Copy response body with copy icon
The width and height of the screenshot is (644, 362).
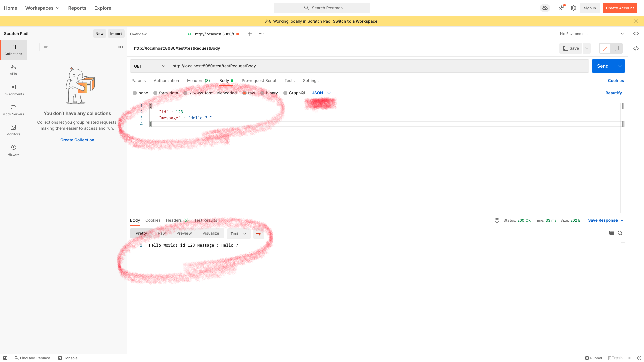(611, 233)
